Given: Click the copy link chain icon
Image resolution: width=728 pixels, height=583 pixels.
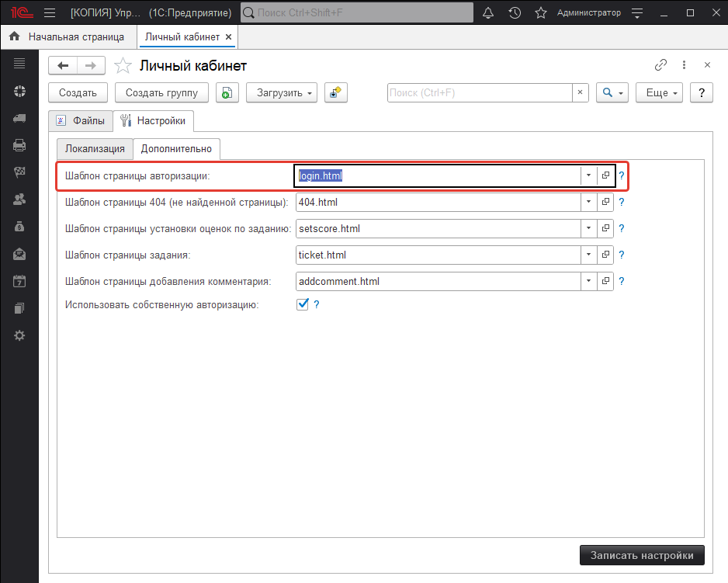Looking at the screenshot, I should point(660,65).
